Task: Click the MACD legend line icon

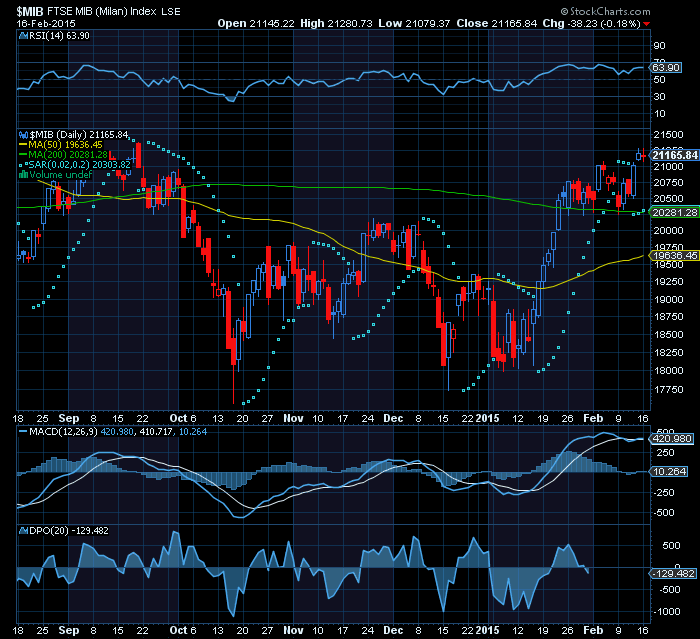Action: (23, 432)
